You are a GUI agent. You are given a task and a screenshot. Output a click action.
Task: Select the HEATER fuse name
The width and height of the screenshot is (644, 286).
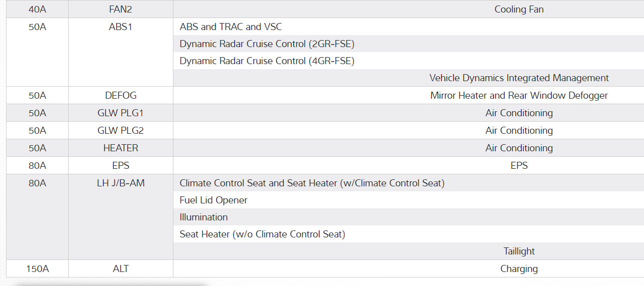120,148
